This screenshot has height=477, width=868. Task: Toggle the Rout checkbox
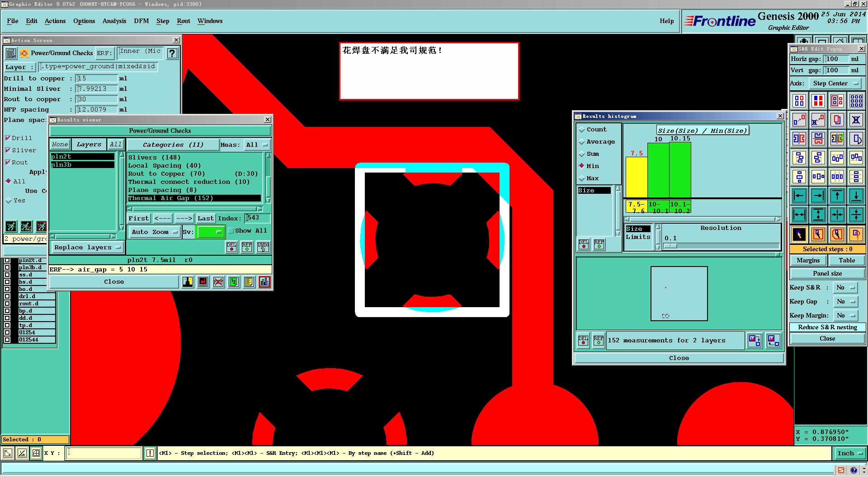click(x=8, y=162)
